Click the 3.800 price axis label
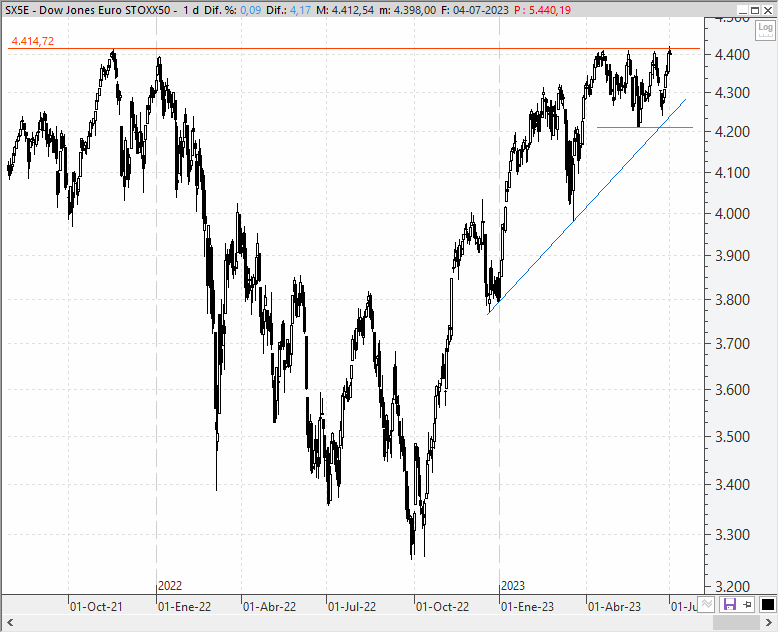779x633 pixels. (732, 300)
